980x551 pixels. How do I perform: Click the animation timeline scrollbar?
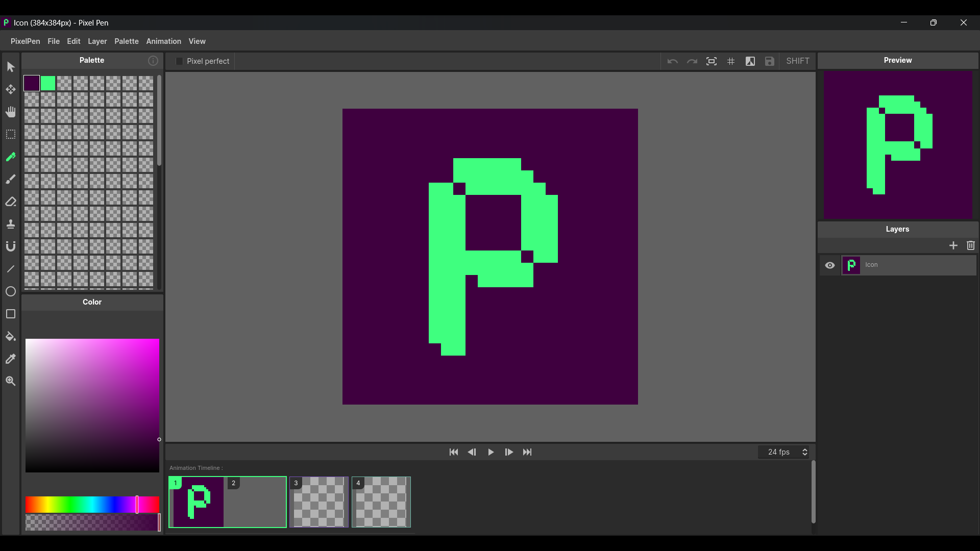click(813, 492)
